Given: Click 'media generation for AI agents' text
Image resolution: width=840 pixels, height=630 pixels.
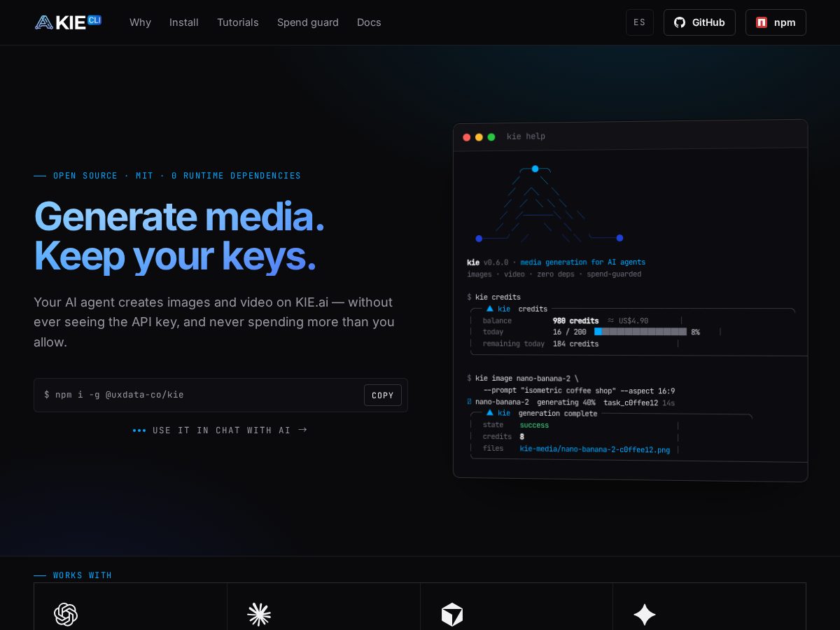Looking at the screenshot, I should (583, 262).
